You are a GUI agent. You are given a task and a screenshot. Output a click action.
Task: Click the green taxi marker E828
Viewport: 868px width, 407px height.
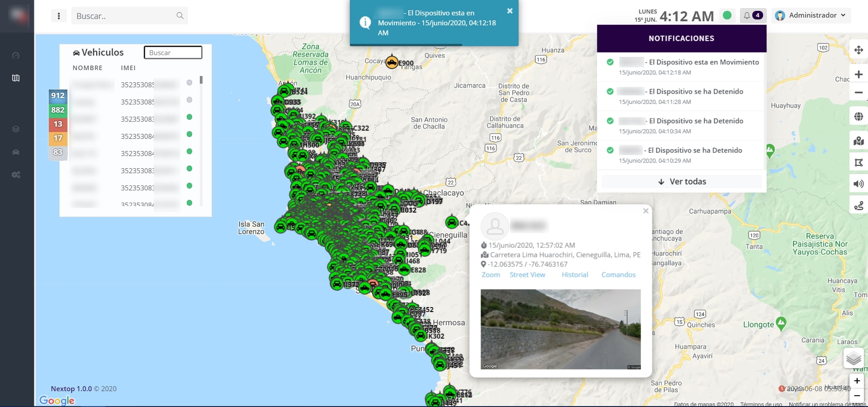click(404, 270)
